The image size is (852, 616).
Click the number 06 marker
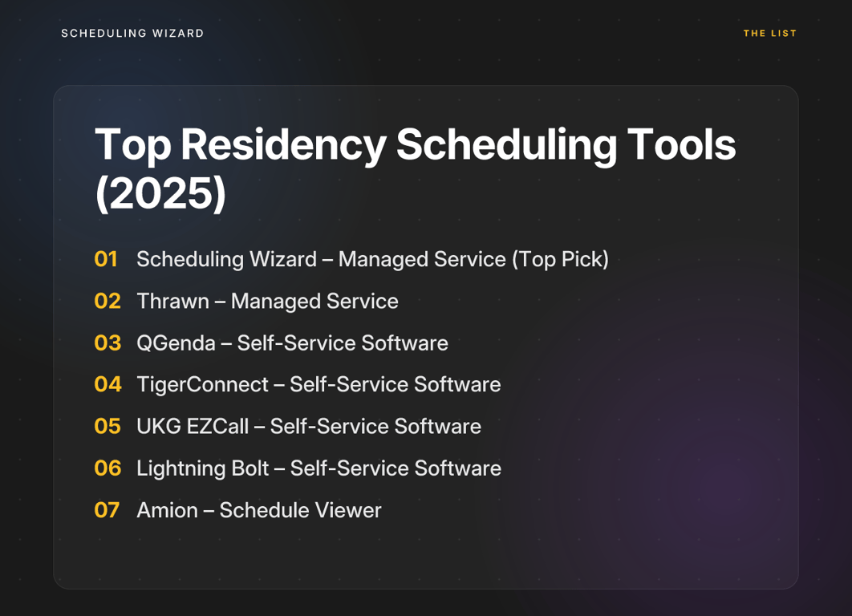[108, 468]
